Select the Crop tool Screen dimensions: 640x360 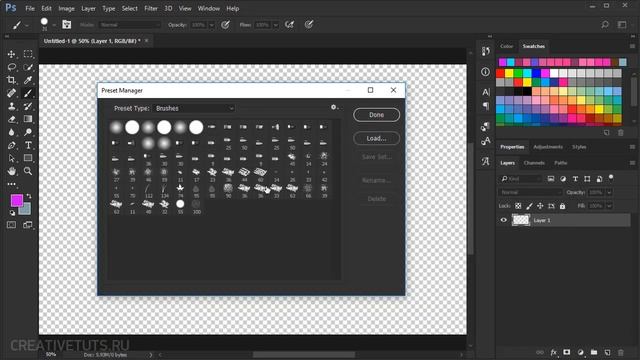11,80
